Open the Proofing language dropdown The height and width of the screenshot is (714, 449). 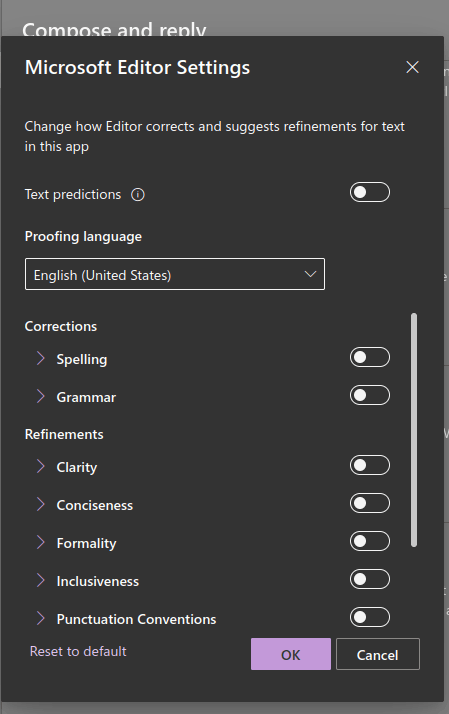175,274
